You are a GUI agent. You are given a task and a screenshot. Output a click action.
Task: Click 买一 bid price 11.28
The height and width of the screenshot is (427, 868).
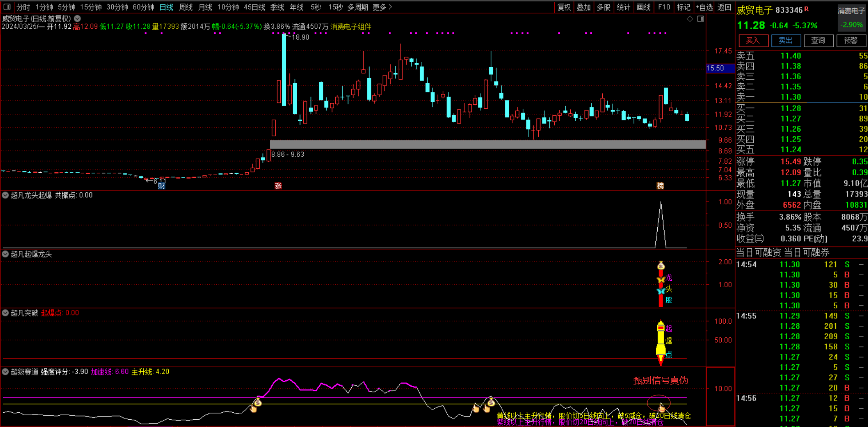(791, 108)
